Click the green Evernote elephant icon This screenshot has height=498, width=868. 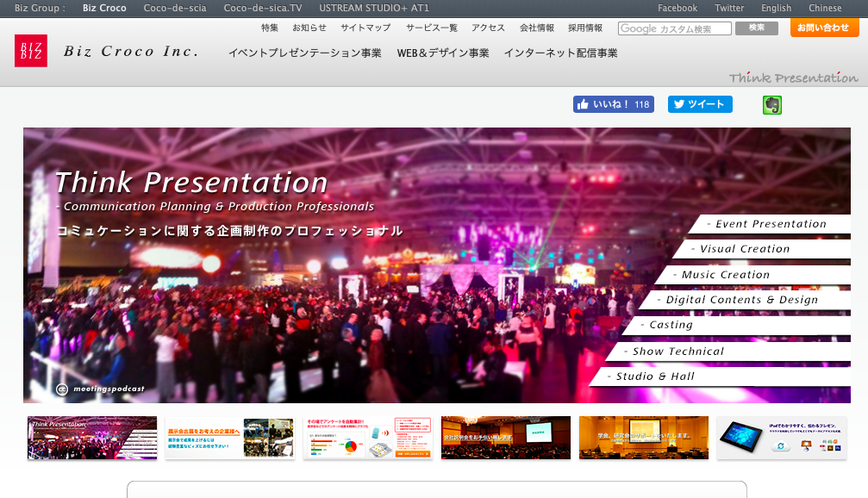coord(771,105)
